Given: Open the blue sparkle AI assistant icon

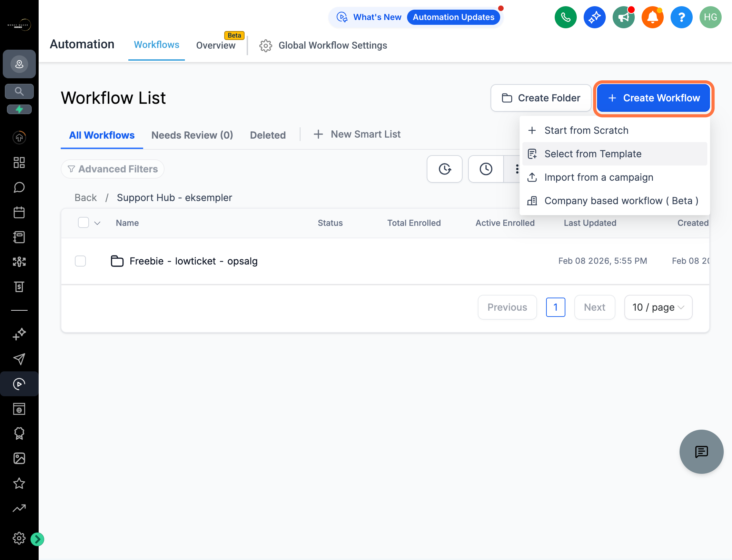Looking at the screenshot, I should click(x=594, y=17).
